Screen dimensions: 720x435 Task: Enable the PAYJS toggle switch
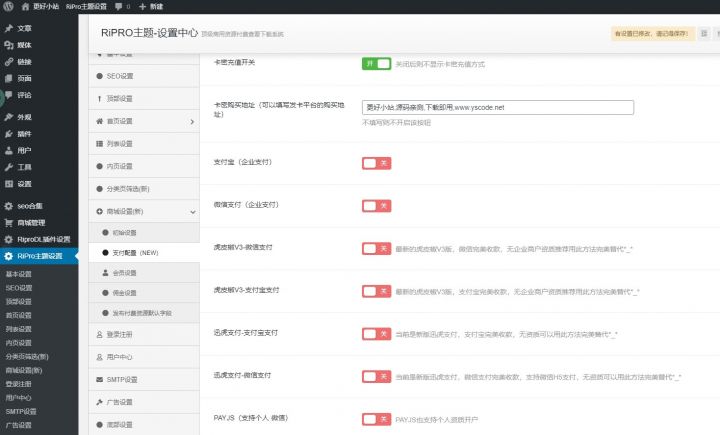tap(375, 419)
